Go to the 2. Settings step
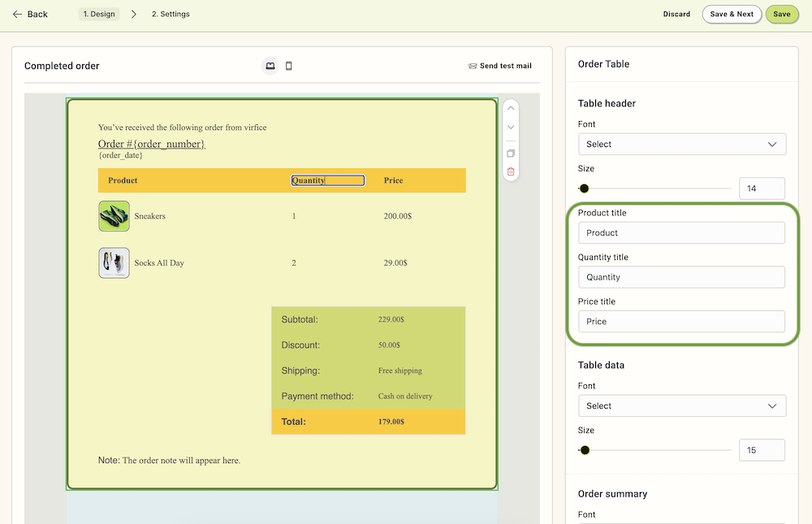 point(171,14)
